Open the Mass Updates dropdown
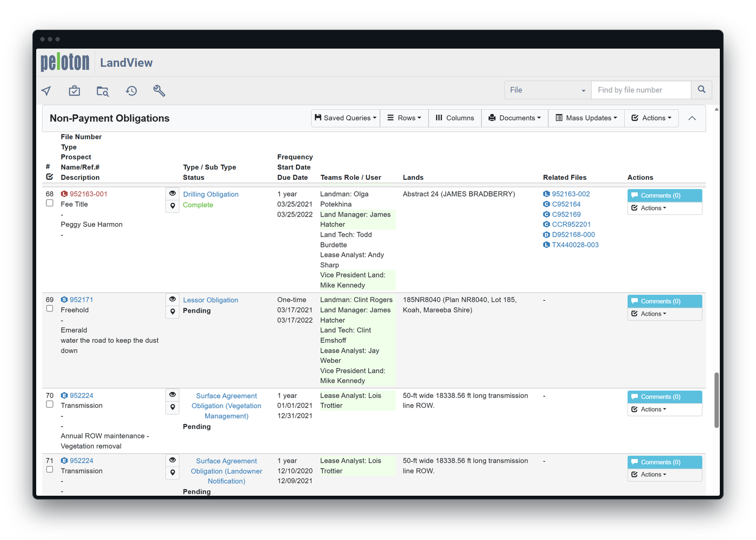 [586, 118]
